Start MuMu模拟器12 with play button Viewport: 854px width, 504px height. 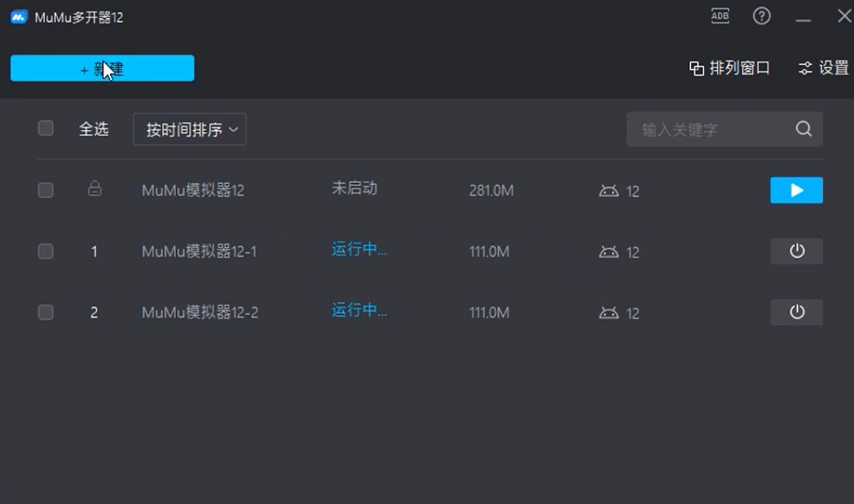pyautogui.click(x=796, y=190)
